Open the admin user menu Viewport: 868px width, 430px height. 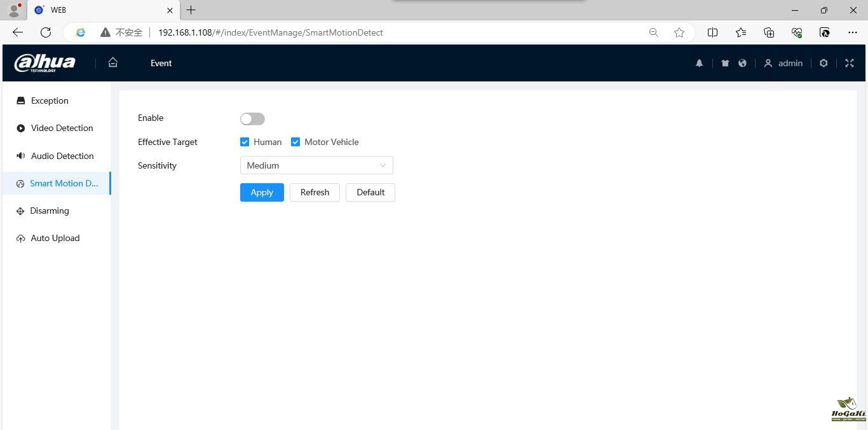(783, 63)
